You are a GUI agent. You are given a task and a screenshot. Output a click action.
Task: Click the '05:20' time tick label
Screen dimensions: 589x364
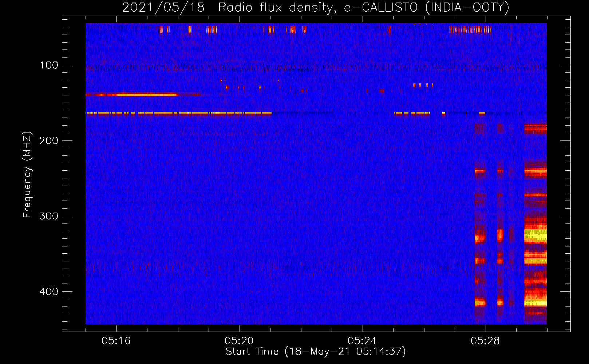coord(239,341)
